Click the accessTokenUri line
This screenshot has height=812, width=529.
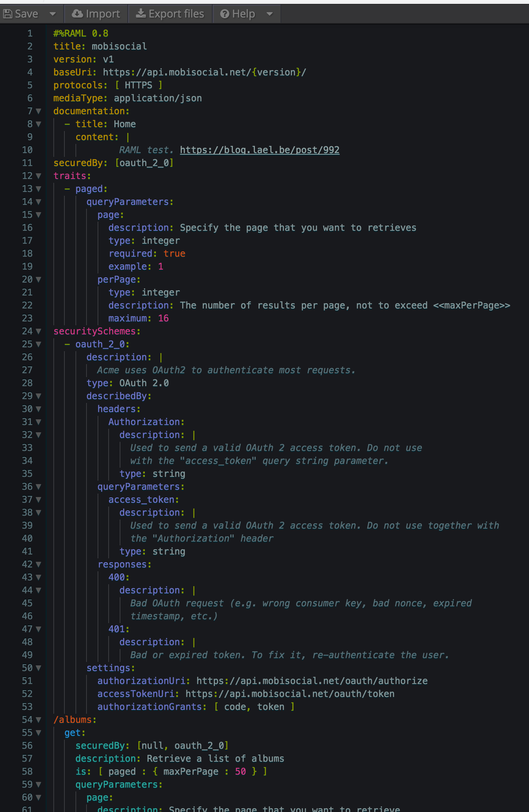coord(246,694)
